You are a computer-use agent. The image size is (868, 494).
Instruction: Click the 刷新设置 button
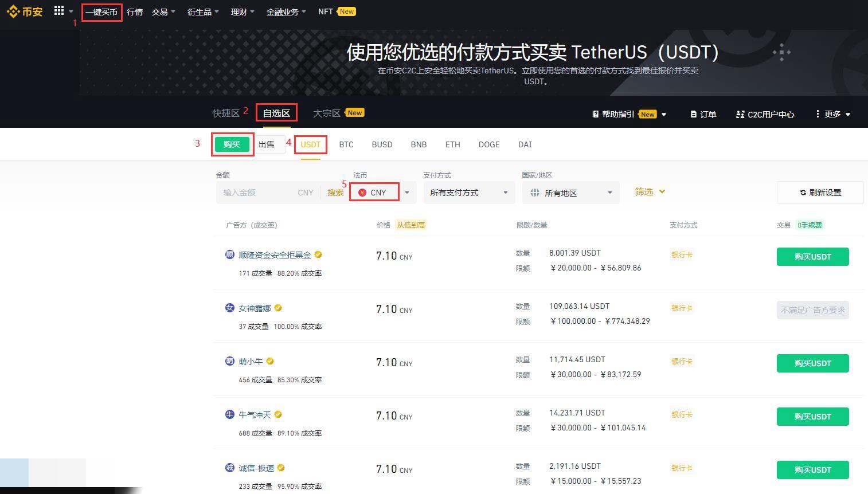tap(820, 193)
